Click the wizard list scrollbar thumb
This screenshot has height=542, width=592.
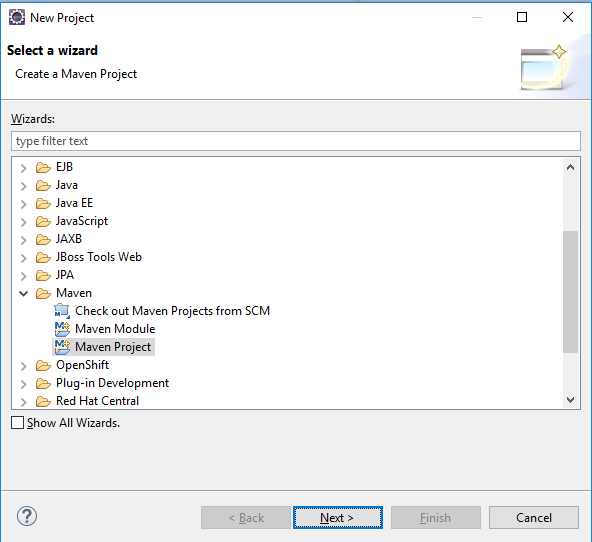570,291
